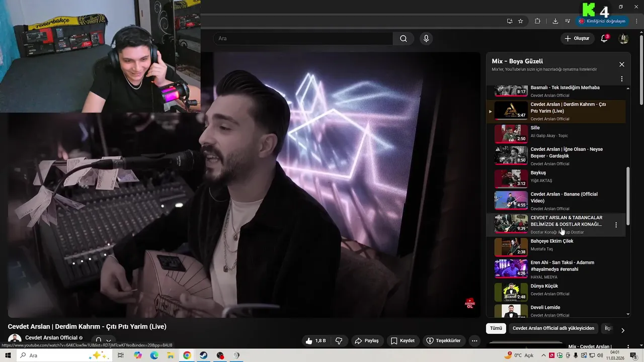The width and height of the screenshot is (644, 362).
Task: Open media control music-note icon
Action: (568, 21)
